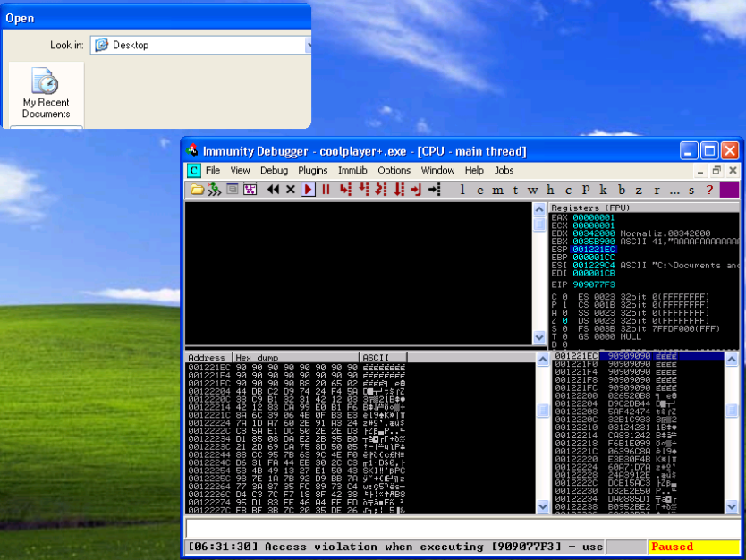The height and width of the screenshot is (560, 746).
Task: Open the Plugins menu
Action: click(x=312, y=170)
